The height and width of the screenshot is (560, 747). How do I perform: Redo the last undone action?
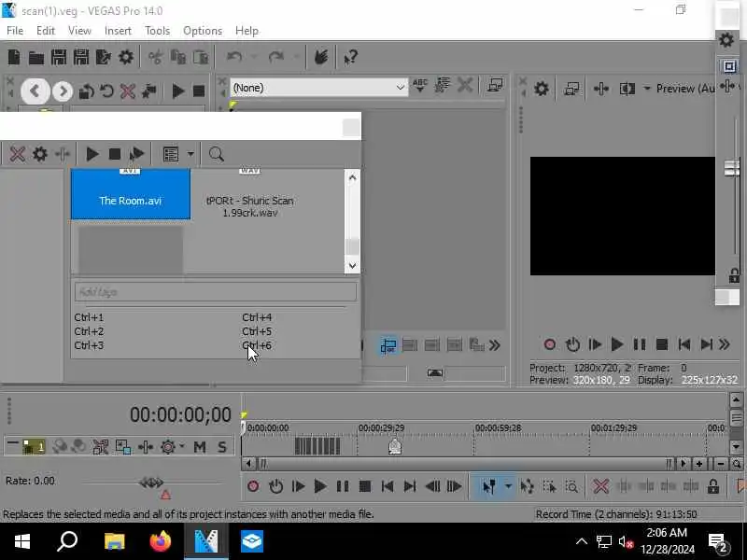[275, 57]
